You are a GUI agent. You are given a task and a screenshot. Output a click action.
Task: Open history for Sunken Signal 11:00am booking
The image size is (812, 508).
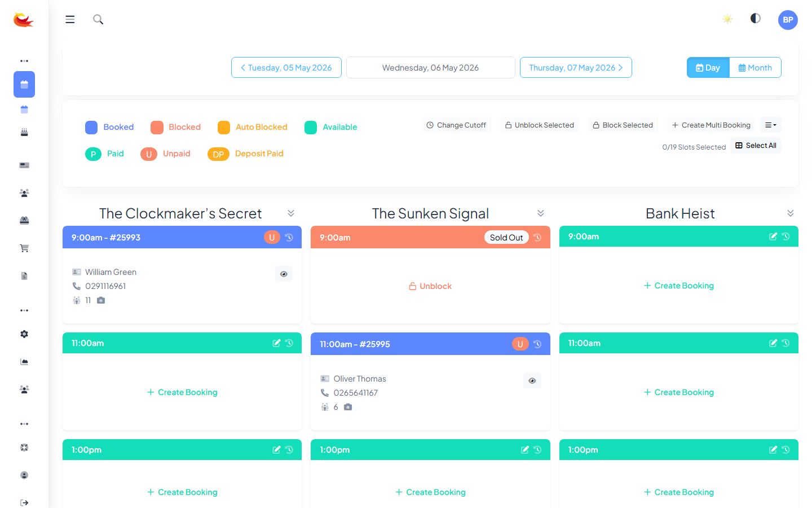point(537,344)
